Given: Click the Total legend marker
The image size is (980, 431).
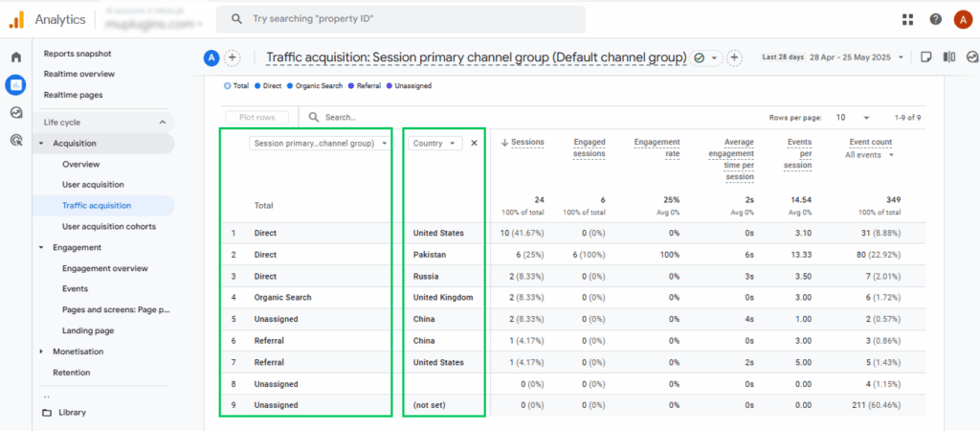Looking at the screenshot, I should pos(227,85).
